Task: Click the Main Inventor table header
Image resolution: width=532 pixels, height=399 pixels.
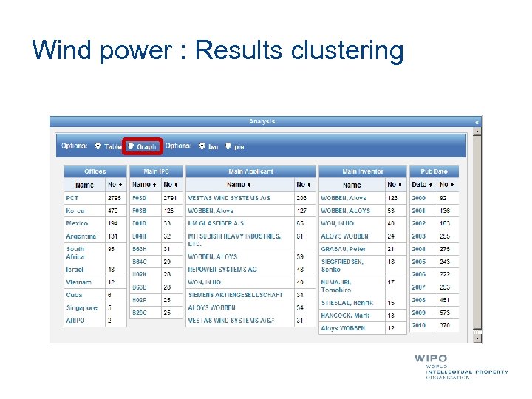Action: [x=363, y=171]
